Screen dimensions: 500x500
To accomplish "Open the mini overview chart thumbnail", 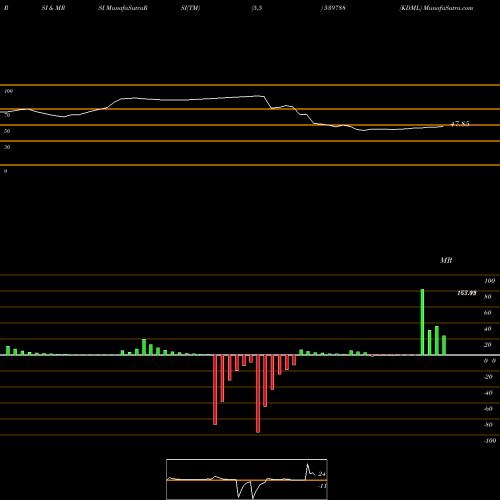I will [x=247, y=479].
